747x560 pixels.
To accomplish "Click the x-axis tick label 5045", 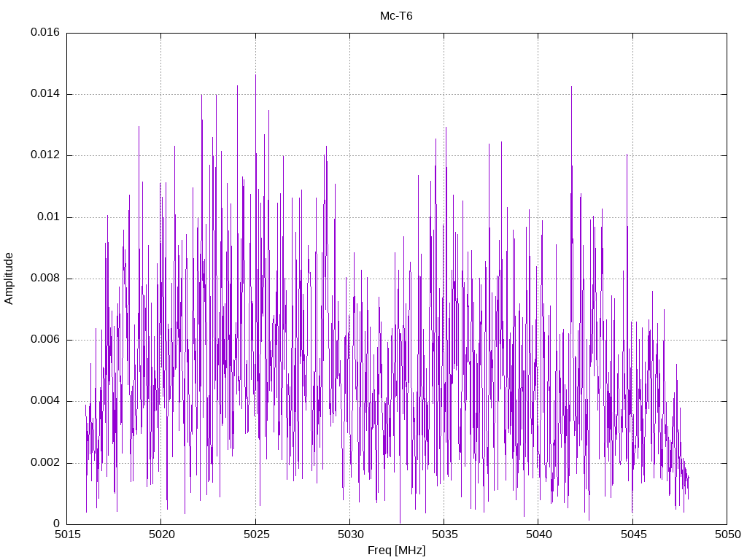I will click(x=633, y=534).
